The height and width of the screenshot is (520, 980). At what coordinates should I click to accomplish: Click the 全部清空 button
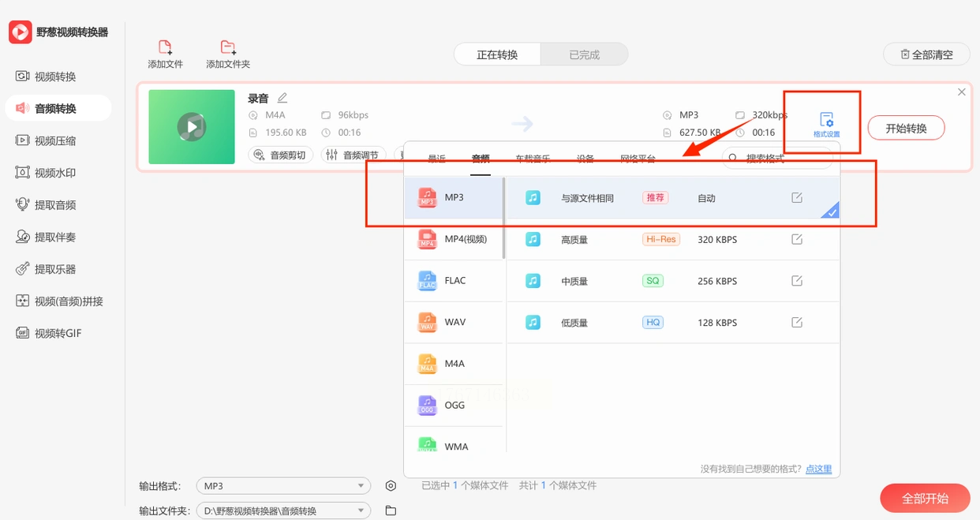click(x=926, y=54)
